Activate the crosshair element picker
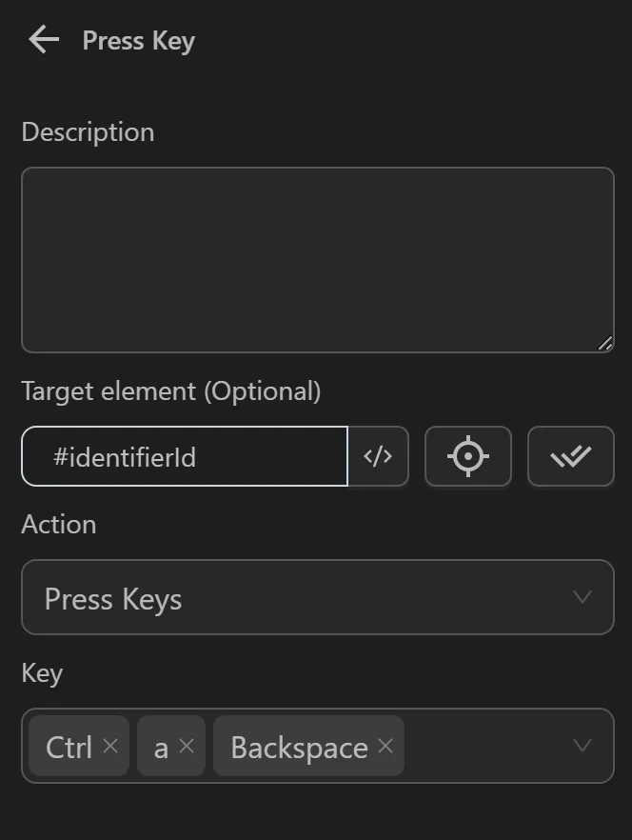632x840 pixels. [x=467, y=457]
